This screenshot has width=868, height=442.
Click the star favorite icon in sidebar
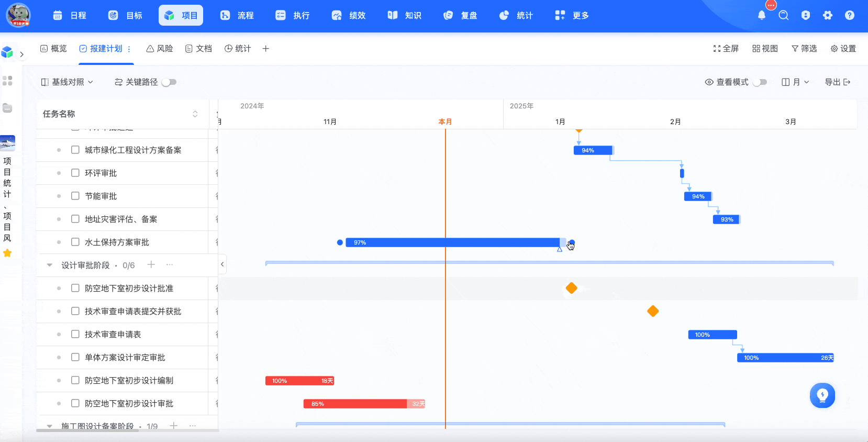pos(7,253)
